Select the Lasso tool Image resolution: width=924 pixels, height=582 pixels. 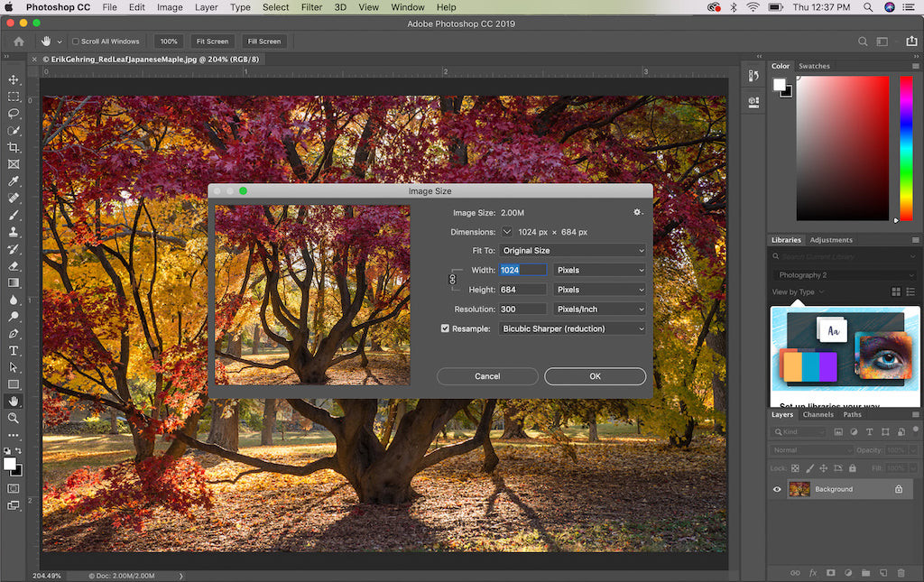14,113
